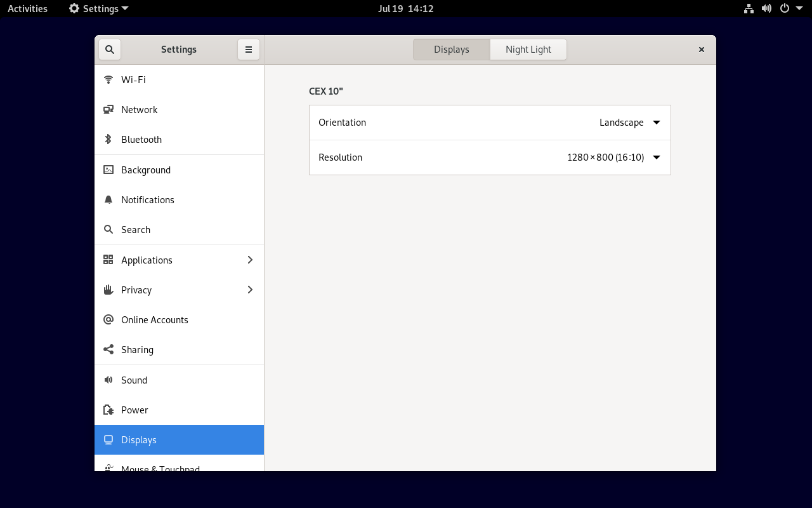Image resolution: width=812 pixels, height=508 pixels.
Task: Switch to the Night Light tab
Action: coord(528,50)
